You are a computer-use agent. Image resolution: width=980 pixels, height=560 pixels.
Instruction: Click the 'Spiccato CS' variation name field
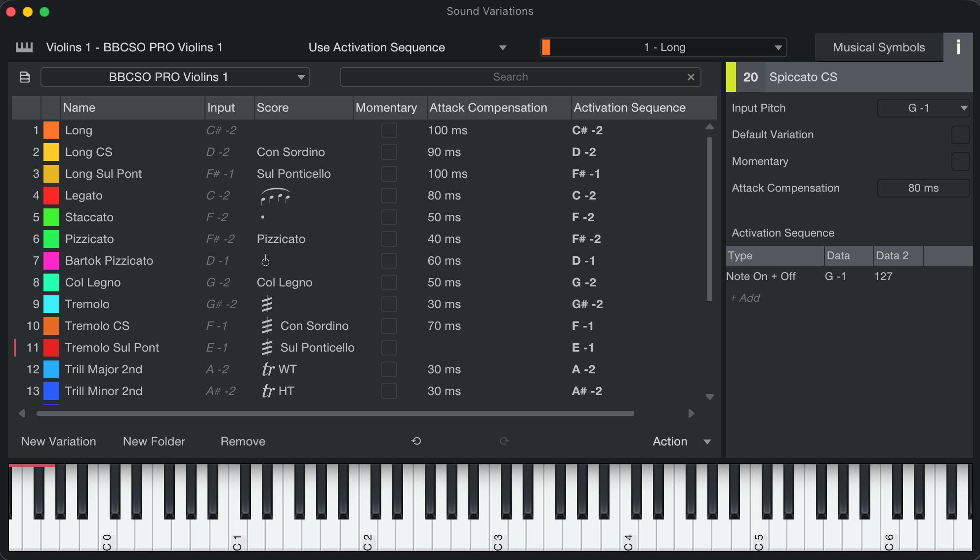click(x=868, y=77)
